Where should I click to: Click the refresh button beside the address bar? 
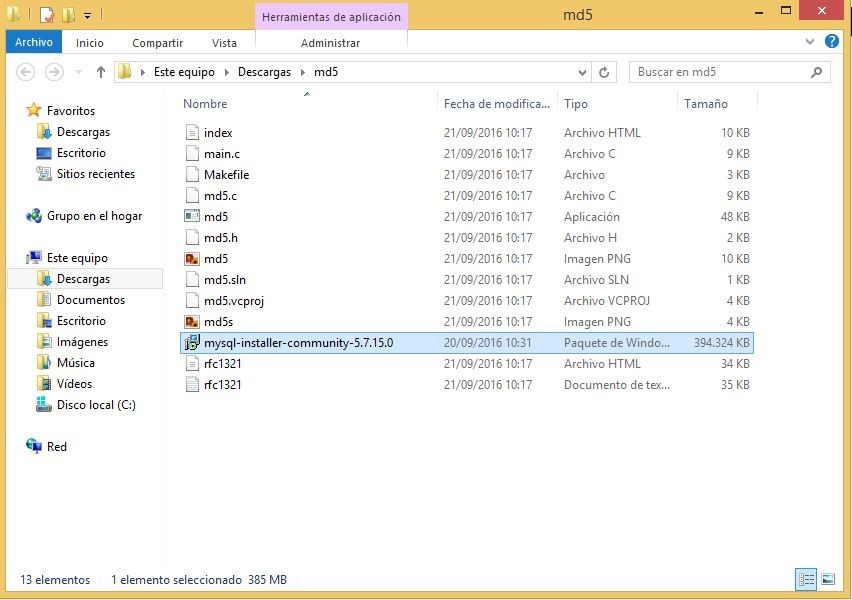604,72
